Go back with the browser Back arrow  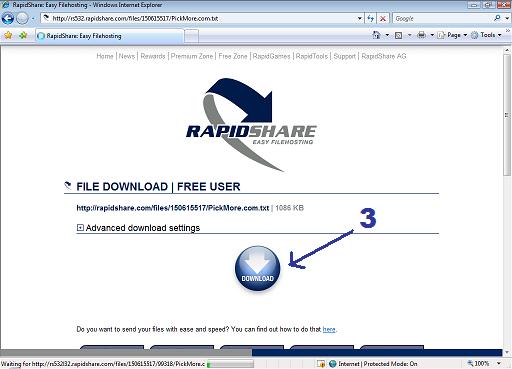[x=8, y=18]
